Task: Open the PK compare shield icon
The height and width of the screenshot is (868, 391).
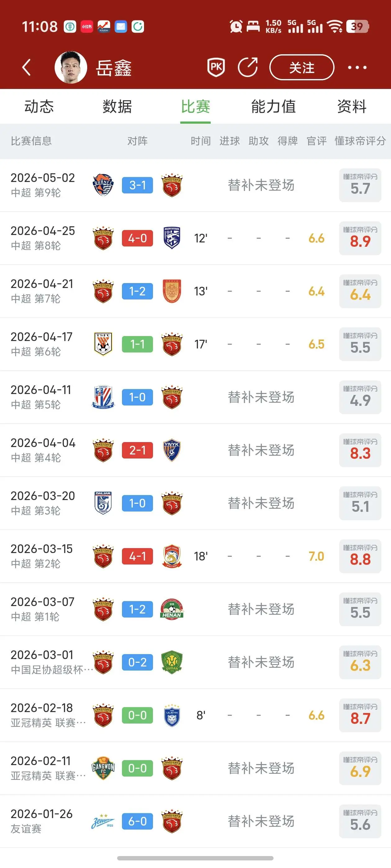Action: [x=216, y=67]
